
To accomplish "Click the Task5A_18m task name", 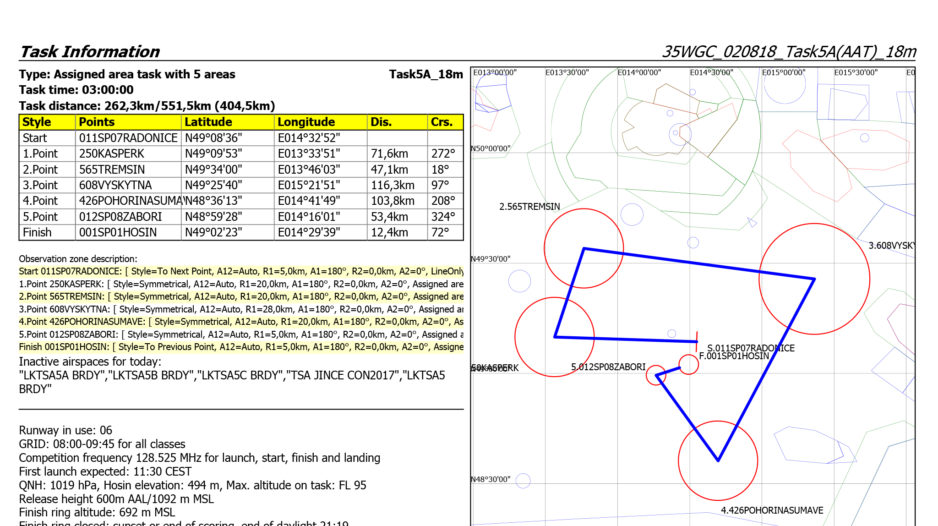I will click(425, 74).
